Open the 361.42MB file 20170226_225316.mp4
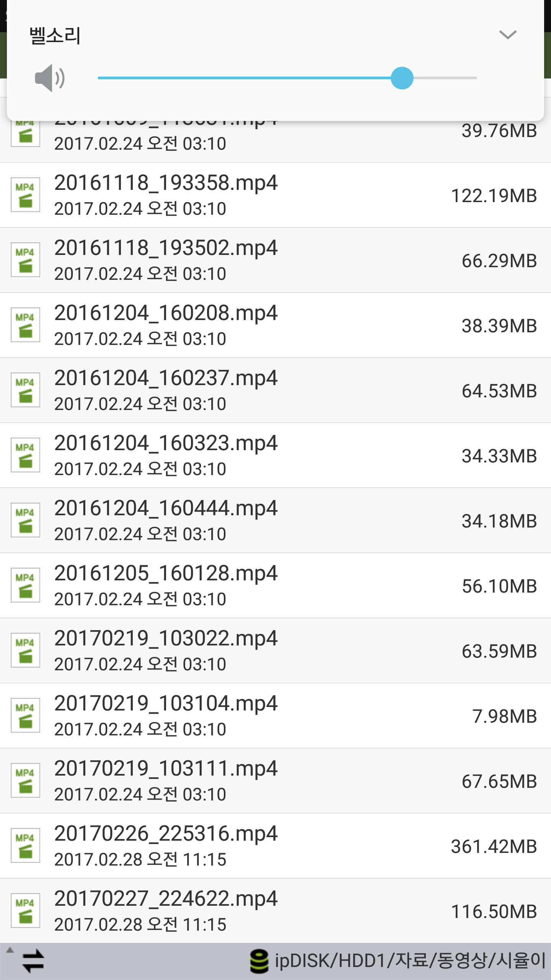The height and width of the screenshot is (980, 551). pos(275,846)
